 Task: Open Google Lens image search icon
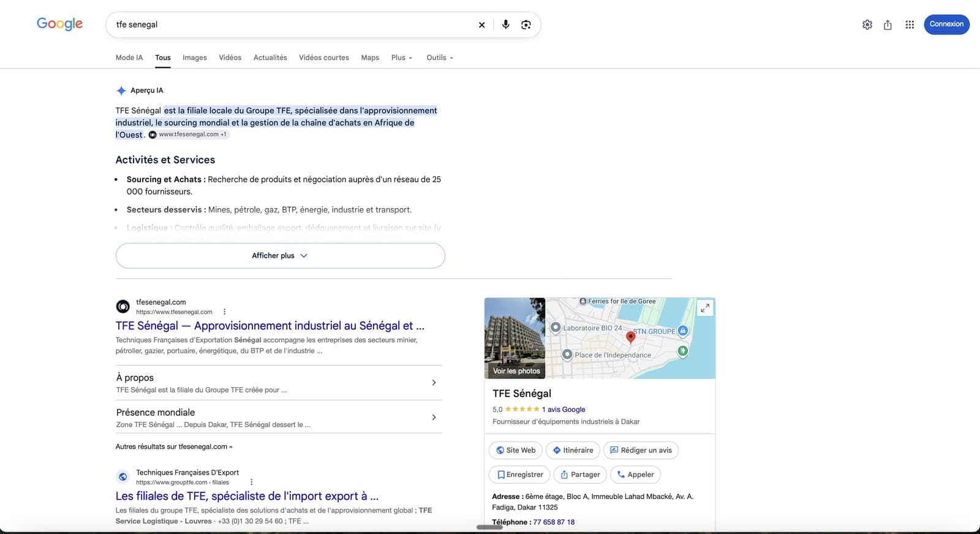click(526, 24)
